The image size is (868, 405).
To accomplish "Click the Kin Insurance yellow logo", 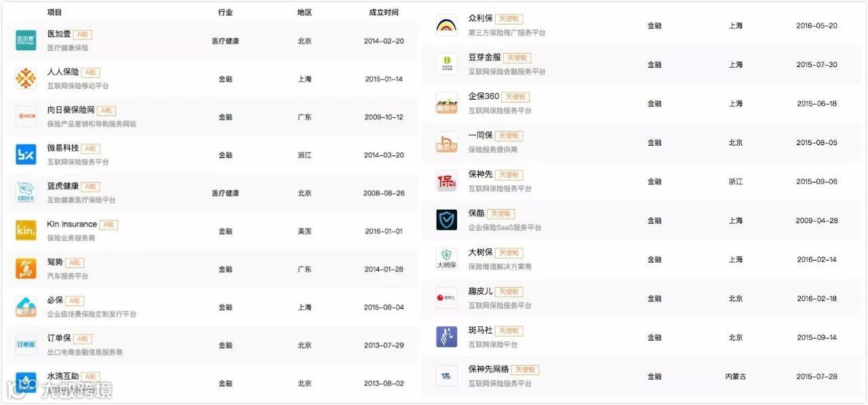I will 26,231.
